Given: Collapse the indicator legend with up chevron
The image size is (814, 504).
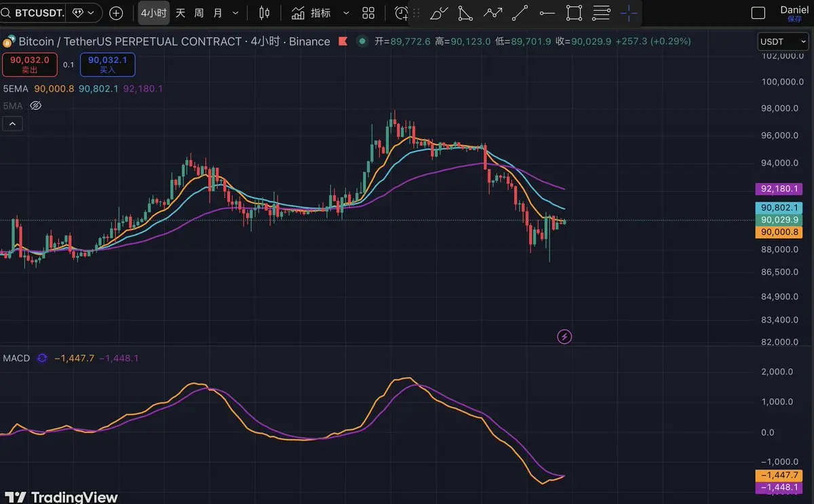Looking at the screenshot, I should point(13,123).
